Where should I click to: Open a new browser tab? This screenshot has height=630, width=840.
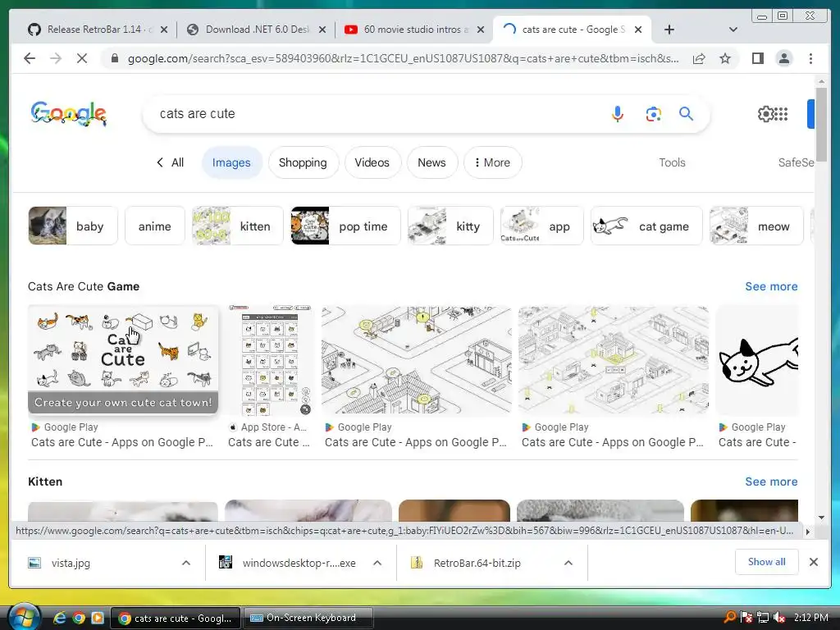click(x=669, y=30)
